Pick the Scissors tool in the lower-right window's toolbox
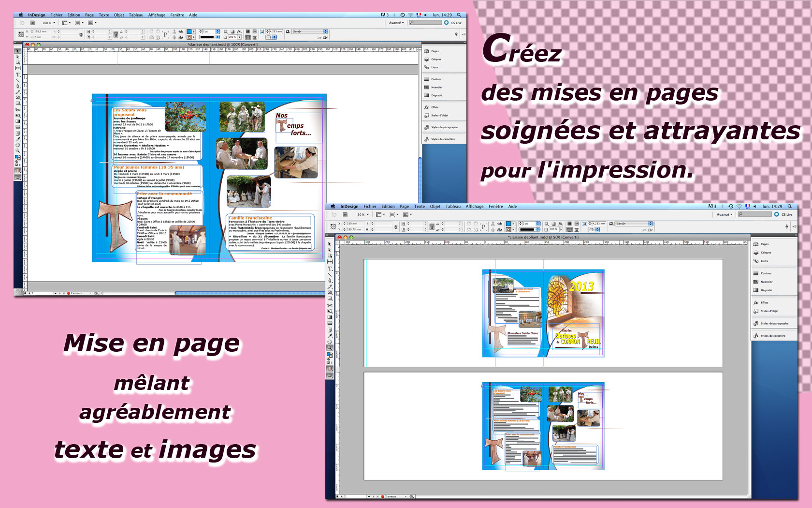 tap(330, 305)
